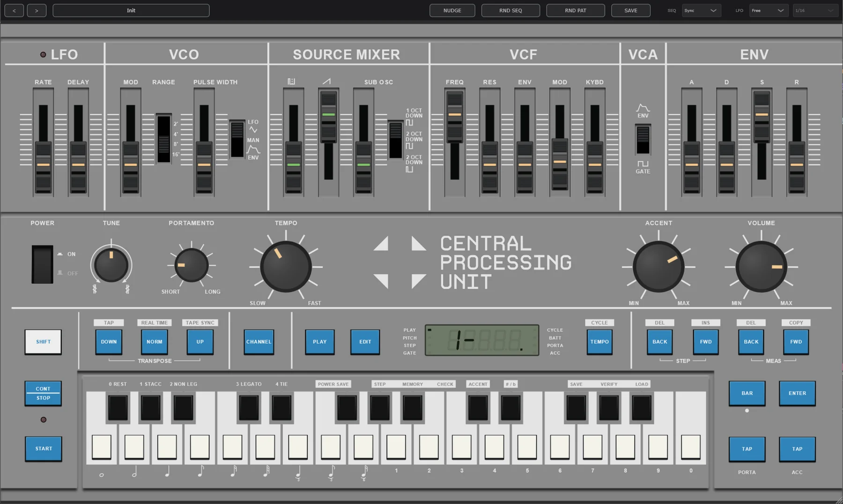Open the SEQ Sync dropdown
Image resolution: width=843 pixels, height=504 pixels.
701,10
